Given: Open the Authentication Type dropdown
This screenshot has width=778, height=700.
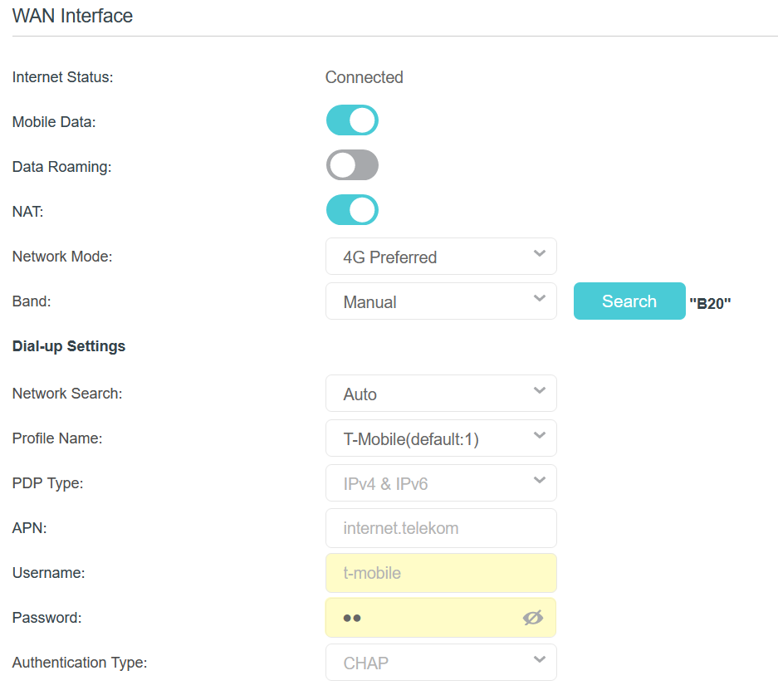Looking at the screenshot, I should point(441,663).
